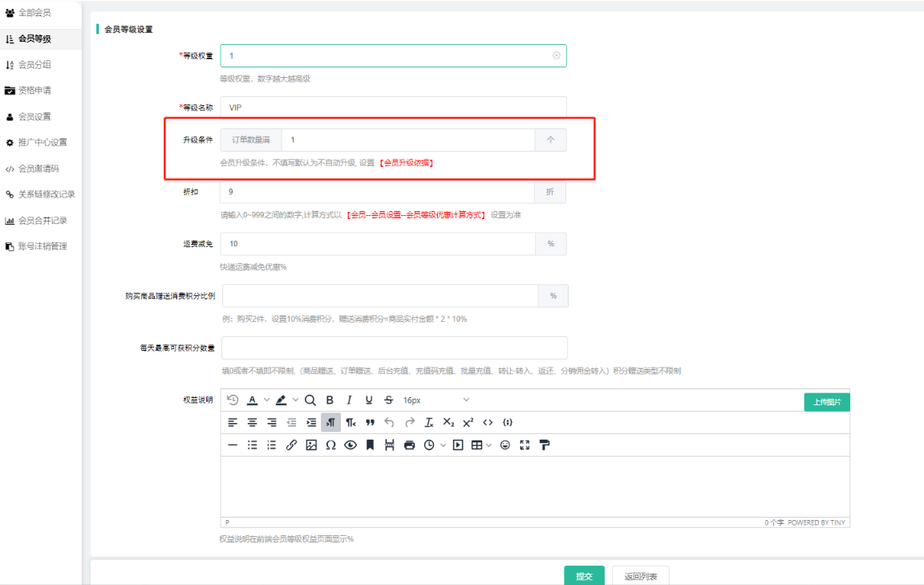Toggle fullscreen mode in the editor
Screen dimensions: 924x585
[525, 445]
